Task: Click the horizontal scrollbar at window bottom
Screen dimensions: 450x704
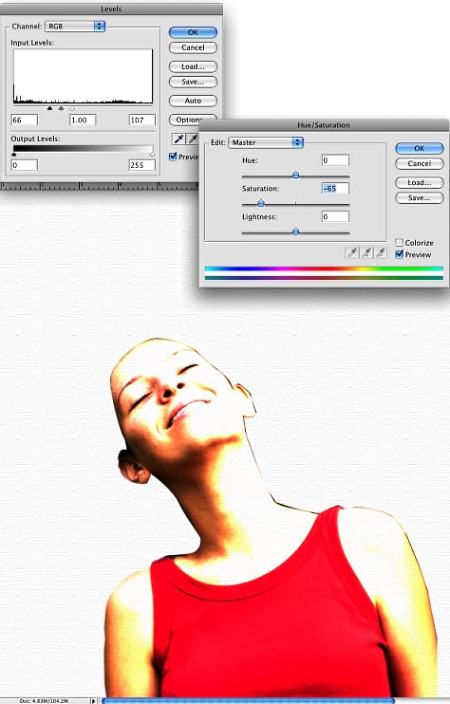Action: [248, 700]
